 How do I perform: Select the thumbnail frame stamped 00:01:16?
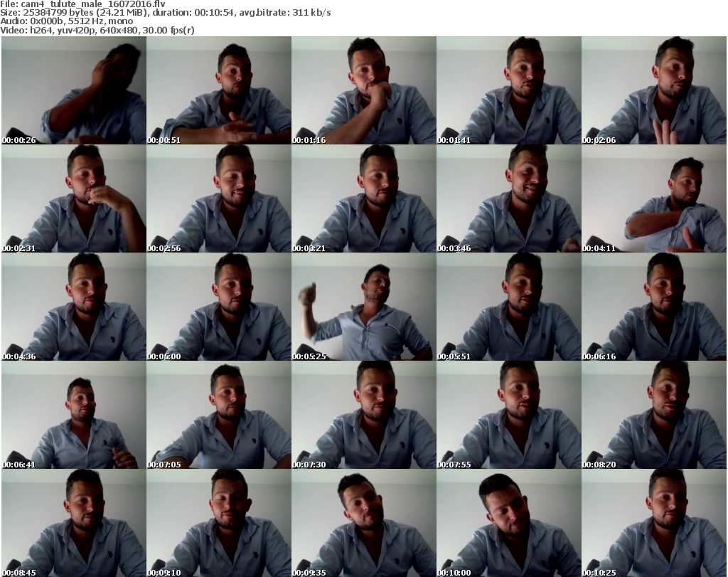click(364, 90)
